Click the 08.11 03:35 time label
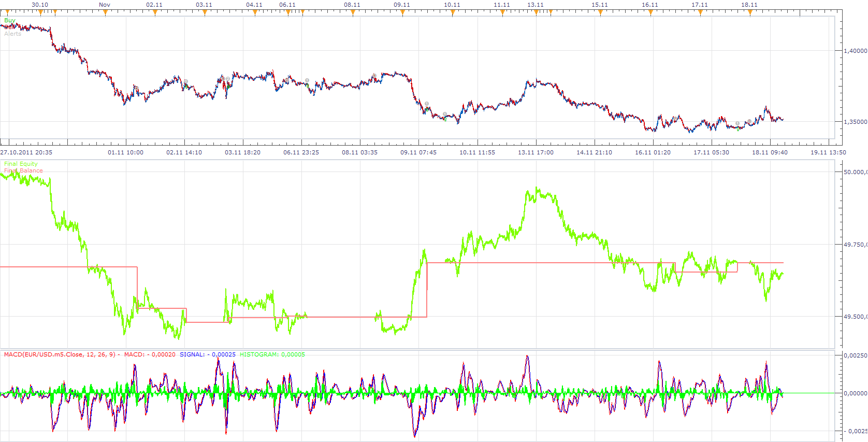The width and height of the screenshot is (868, 442). coord(360,152)
